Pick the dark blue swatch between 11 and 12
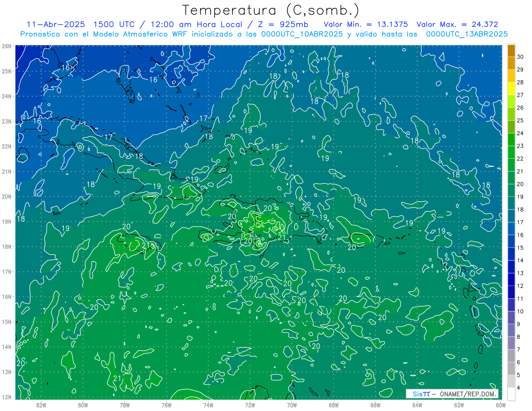This screenshot has width=532, height=411. 511,292
